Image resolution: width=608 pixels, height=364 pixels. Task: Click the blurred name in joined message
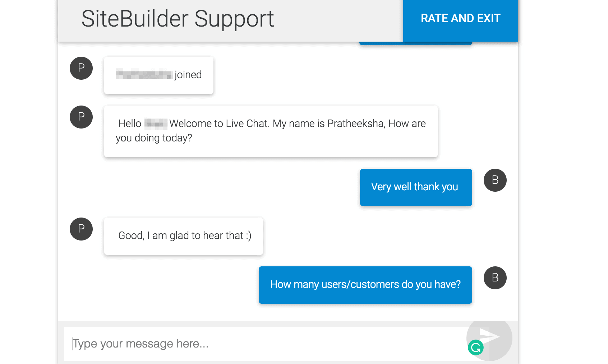(x=144, y=74)
